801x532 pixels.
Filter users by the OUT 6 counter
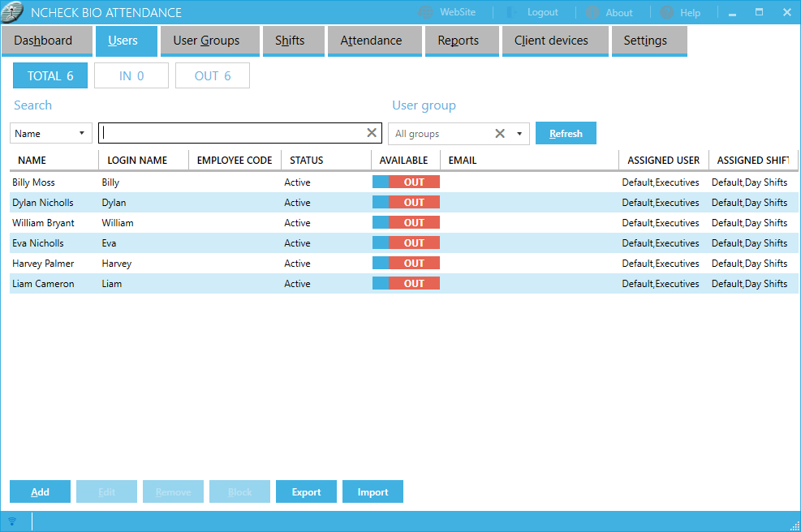[213, 76]
